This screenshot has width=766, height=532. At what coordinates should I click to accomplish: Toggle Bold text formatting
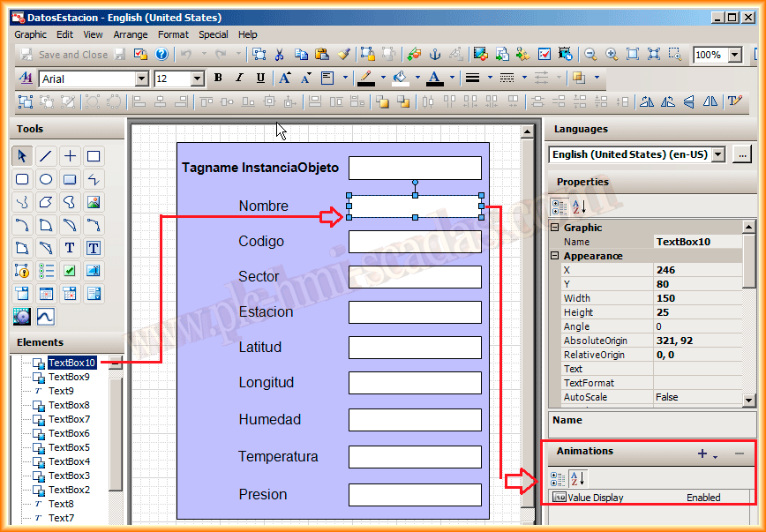click(x=218, y=79)
